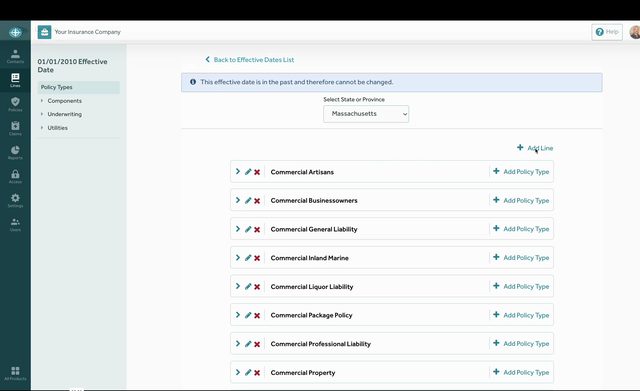Click the Add Line link
The height and width of the screenshot is (391, 640).
(535, 148)
